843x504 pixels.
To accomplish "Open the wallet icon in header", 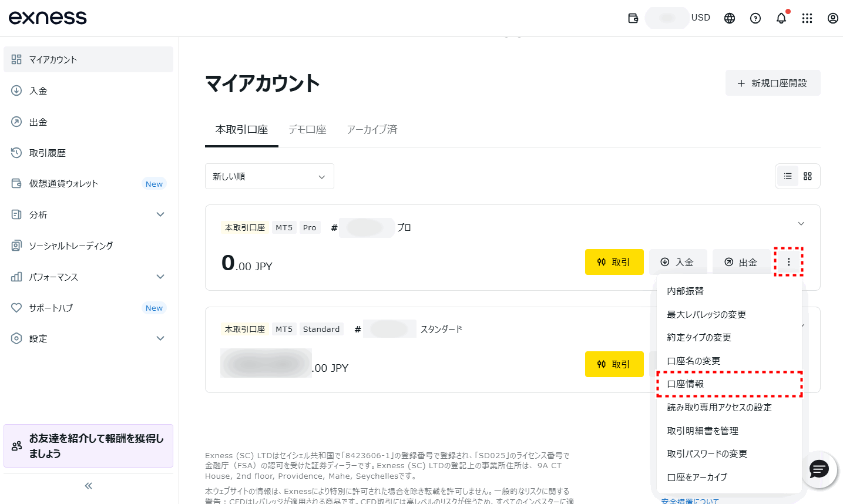I will point(633,18).
